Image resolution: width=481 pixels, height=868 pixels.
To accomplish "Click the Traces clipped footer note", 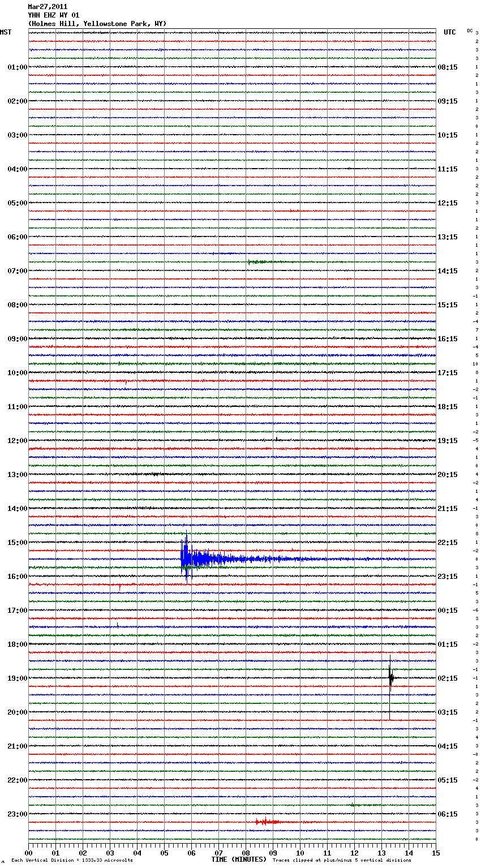I will (x=342, y=861).
